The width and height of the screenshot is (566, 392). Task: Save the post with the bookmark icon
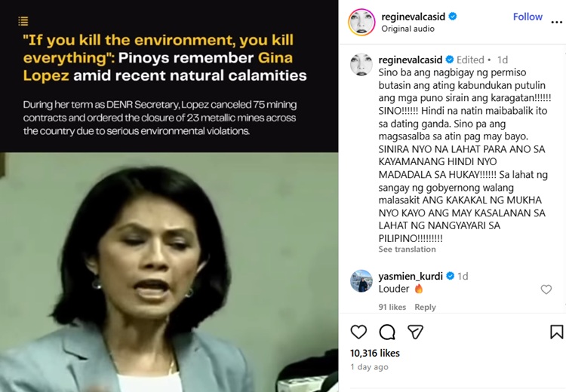pyautogui.click(x=556, y=332)
